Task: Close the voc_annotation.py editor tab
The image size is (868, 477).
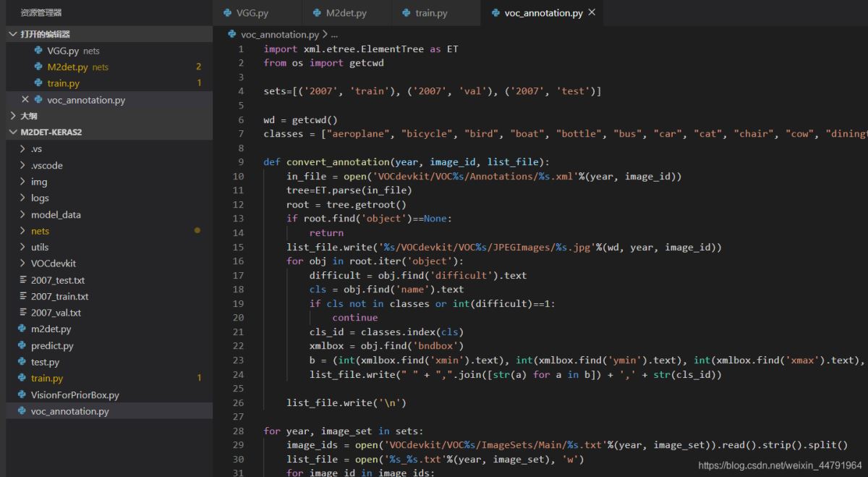Action: (x=592, y=13)
